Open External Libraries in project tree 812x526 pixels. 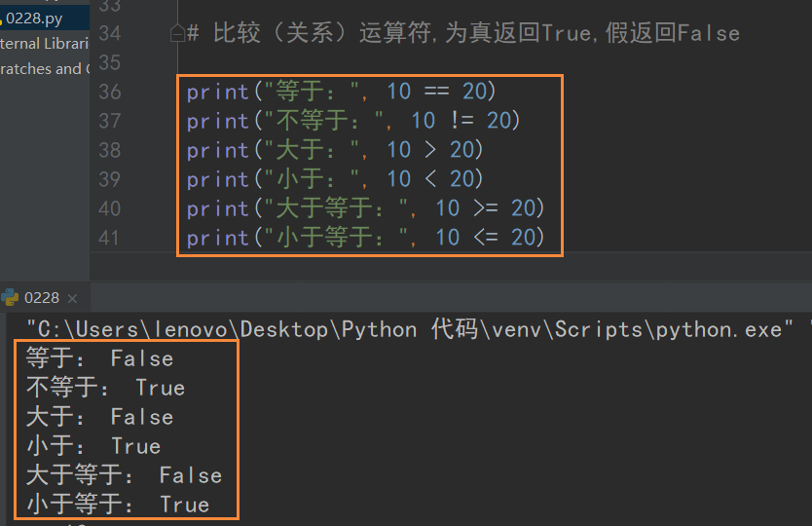point(45,44)
